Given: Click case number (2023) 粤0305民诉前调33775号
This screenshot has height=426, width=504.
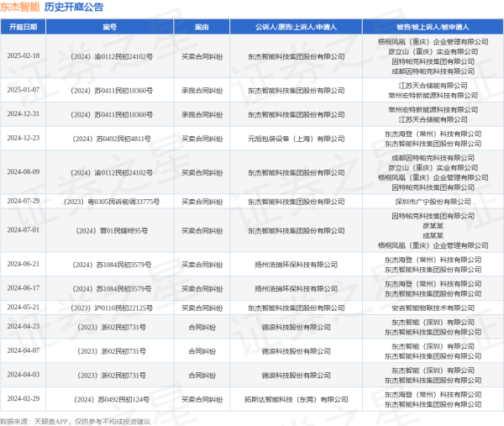Looking at the screenshot, I should pos(112,202).
